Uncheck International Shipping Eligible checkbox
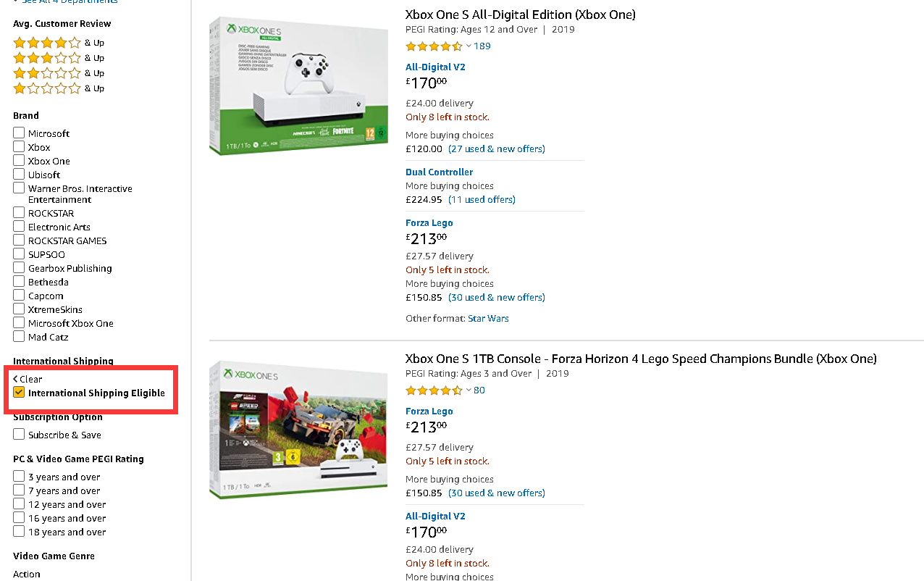This screenshot has width=924, height=581. [x=19, y=393]
